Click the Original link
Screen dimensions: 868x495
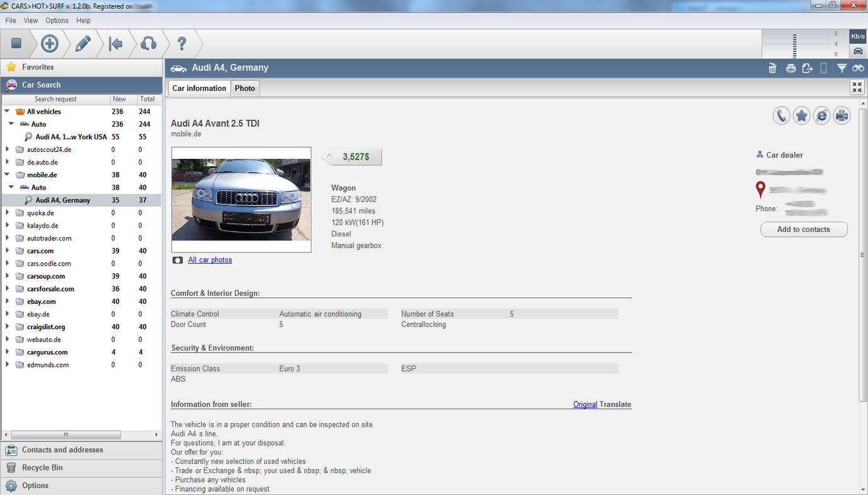coord(585,405)
